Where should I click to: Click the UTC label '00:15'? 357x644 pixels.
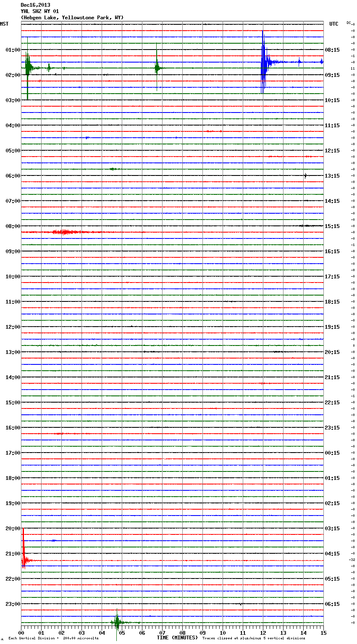pos(332,453)
